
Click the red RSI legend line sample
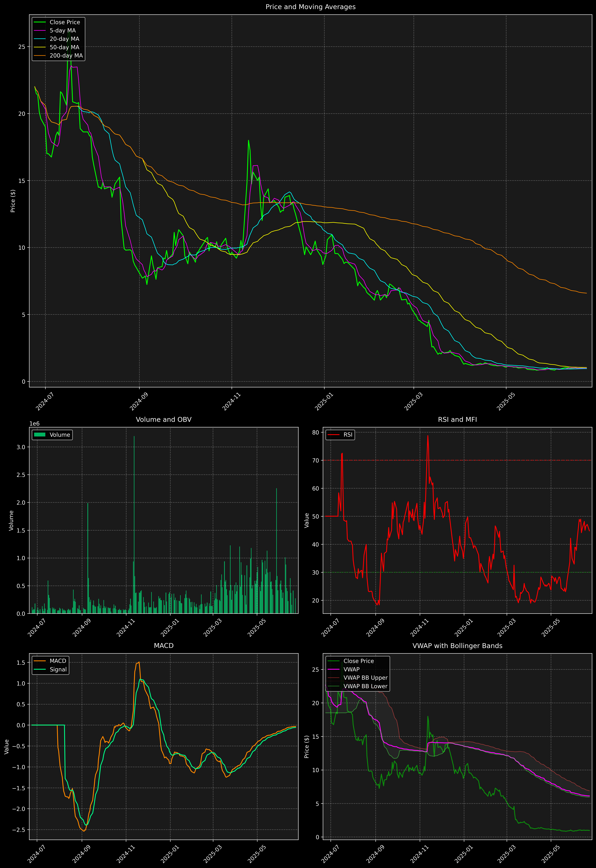[x=333, y=435]
